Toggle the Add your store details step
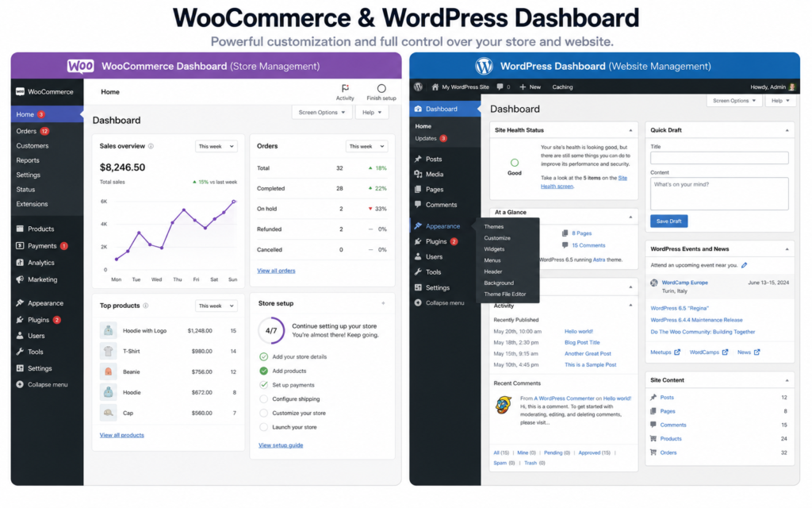The image size is (812, 508). coord(263,356)
